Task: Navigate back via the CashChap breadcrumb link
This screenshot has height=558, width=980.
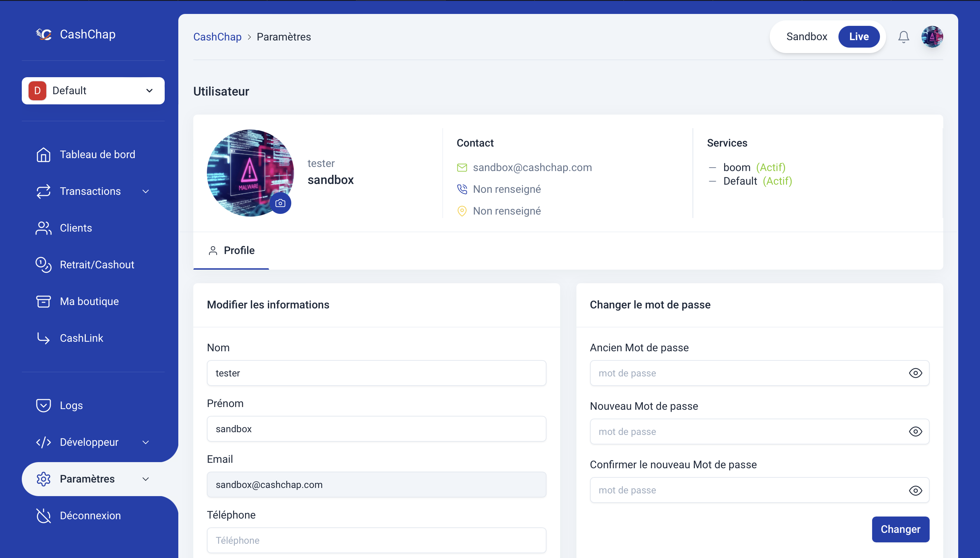Action: 217,36
